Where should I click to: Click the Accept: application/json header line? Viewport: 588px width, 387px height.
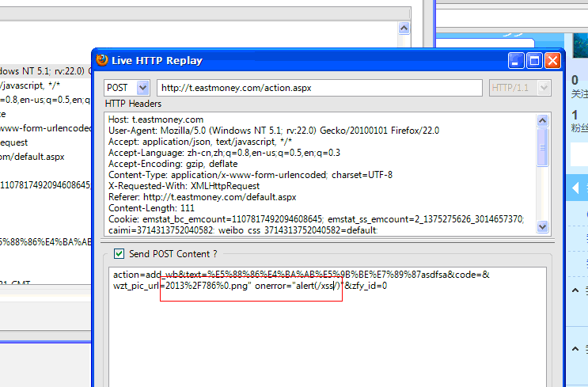click(x=200, y=142)
